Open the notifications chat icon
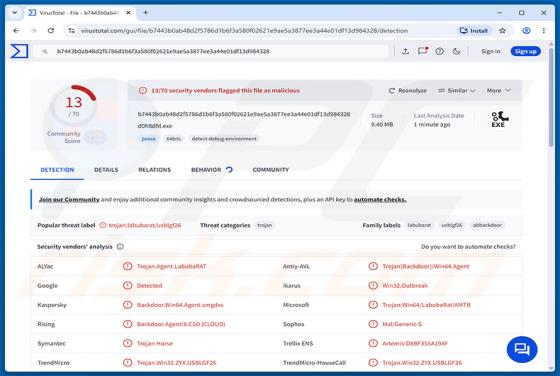The image size is (560, 376). (x=422, y=51)
